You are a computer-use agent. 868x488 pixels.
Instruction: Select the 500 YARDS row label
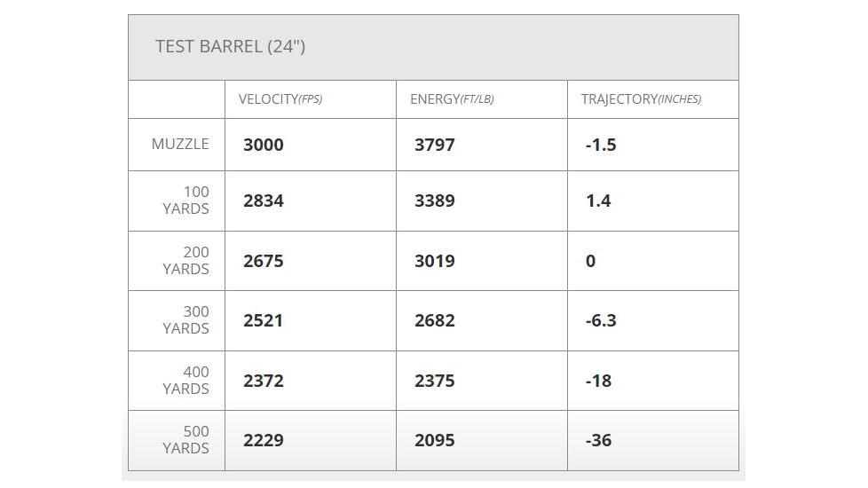pyautogui.click(x=186, y=440)
